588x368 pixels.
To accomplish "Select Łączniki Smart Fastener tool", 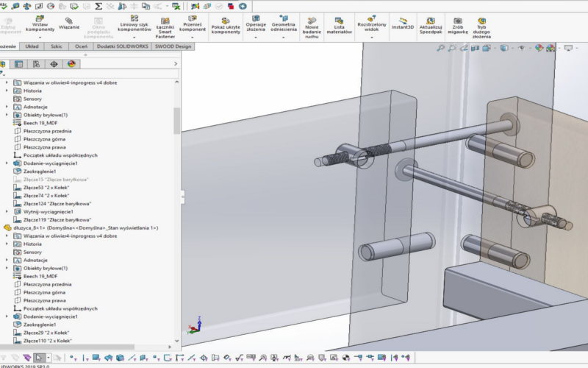I will [165, 21].
